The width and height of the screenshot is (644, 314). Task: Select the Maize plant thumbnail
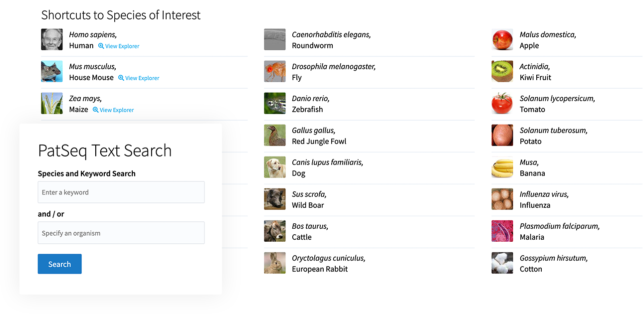52,104
